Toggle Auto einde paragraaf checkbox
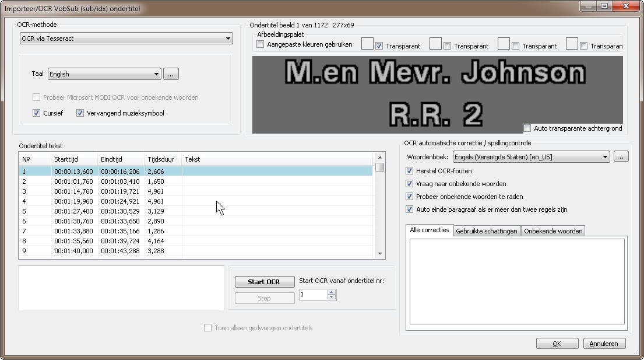Image resolution: width=644 pixels, height=360 pixels. 410,209
